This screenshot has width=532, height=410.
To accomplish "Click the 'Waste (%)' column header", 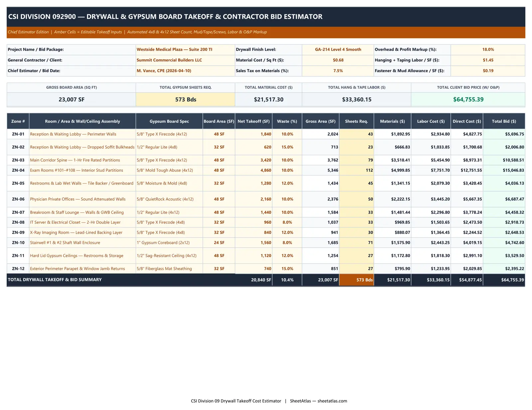I will [x=287, y=121].
